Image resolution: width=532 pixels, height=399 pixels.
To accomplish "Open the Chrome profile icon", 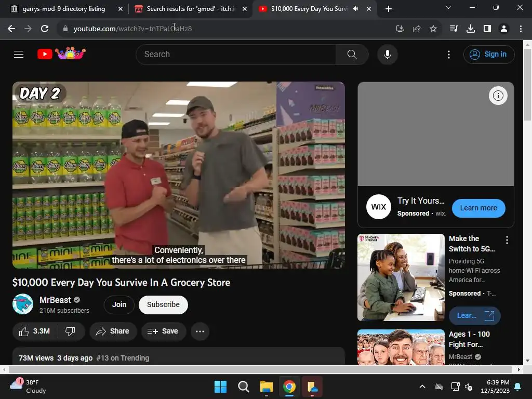I will [x=504, y=29].
